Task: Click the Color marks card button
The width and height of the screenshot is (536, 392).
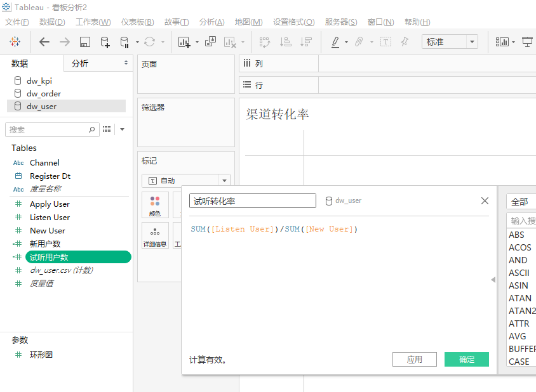Action: (x=155, y=205)
